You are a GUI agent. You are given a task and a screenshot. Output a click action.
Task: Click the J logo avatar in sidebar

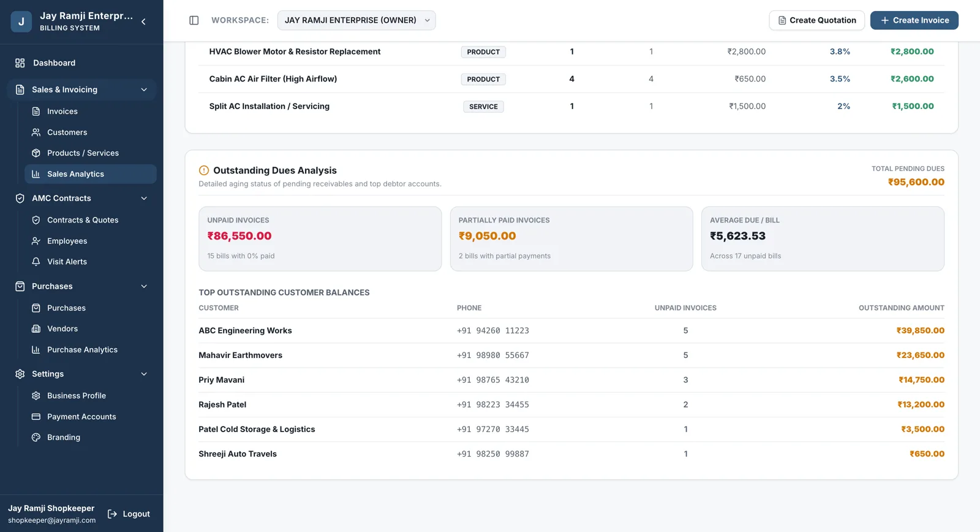21,21
